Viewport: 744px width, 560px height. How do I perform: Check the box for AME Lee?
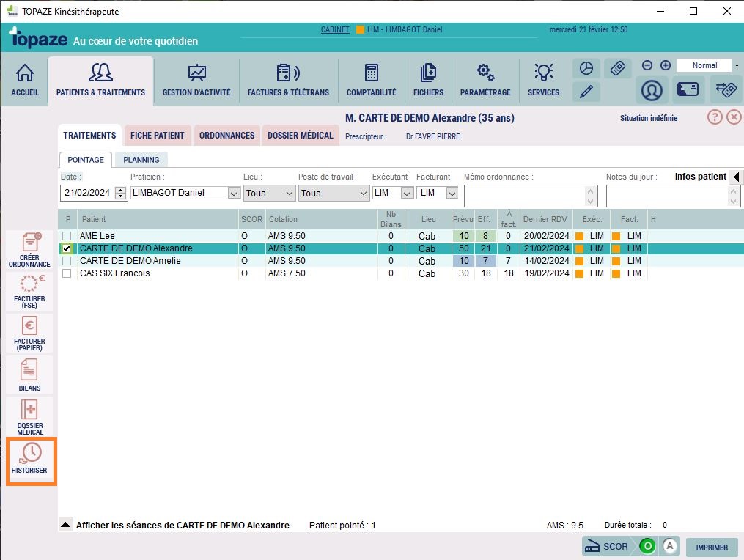67,236
